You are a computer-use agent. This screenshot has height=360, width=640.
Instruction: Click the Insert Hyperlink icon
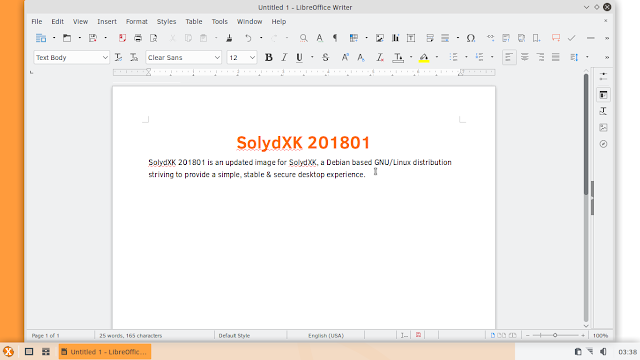[490, 38]
